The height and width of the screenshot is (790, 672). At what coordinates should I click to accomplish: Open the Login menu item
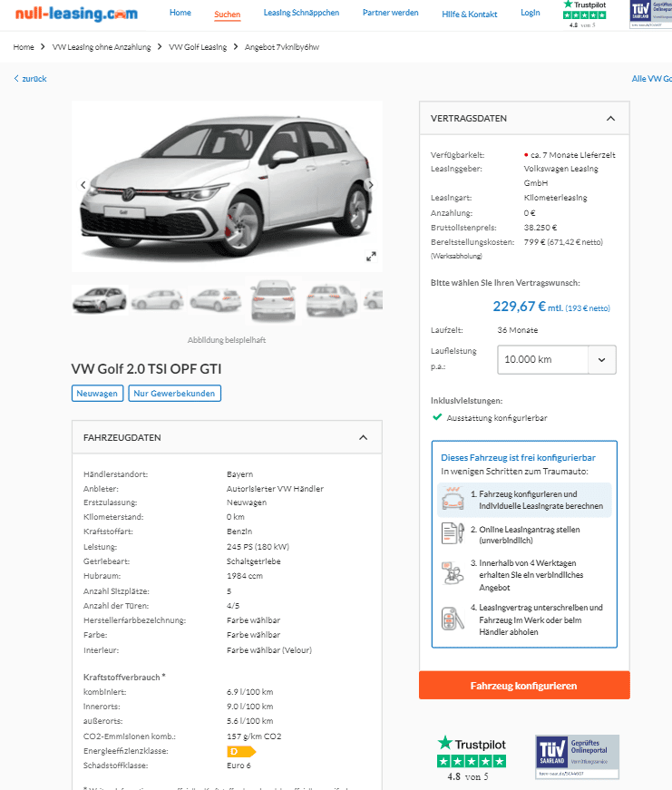click(530, 13)
